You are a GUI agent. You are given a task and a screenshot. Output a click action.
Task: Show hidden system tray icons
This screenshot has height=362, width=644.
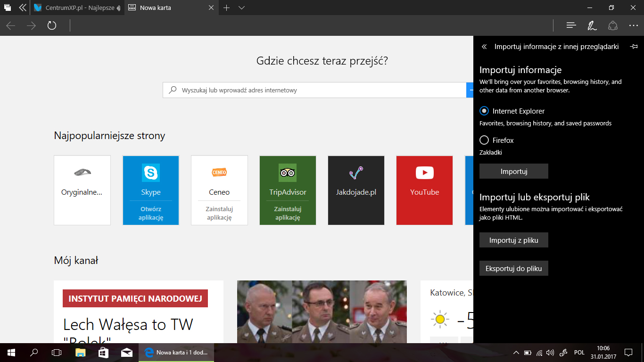pyautogui.click(x=516, y=353)
